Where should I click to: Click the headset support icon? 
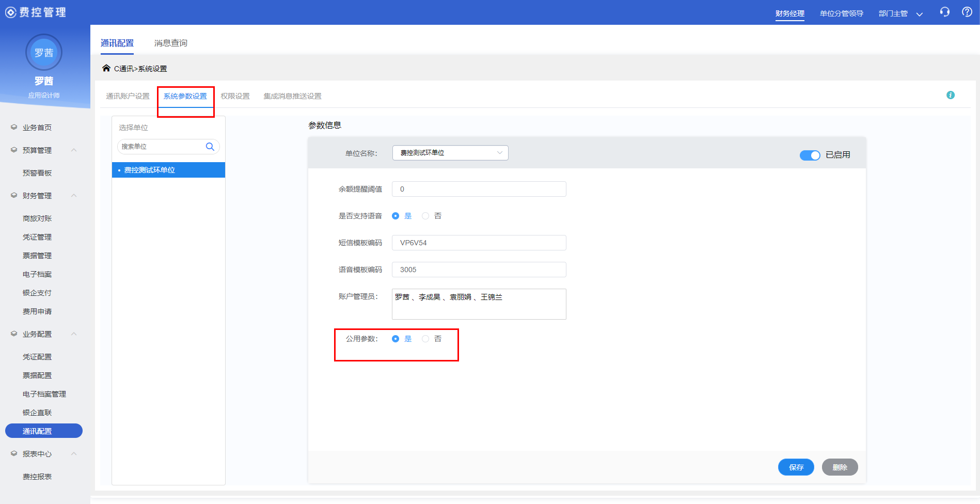pos(944,12)
